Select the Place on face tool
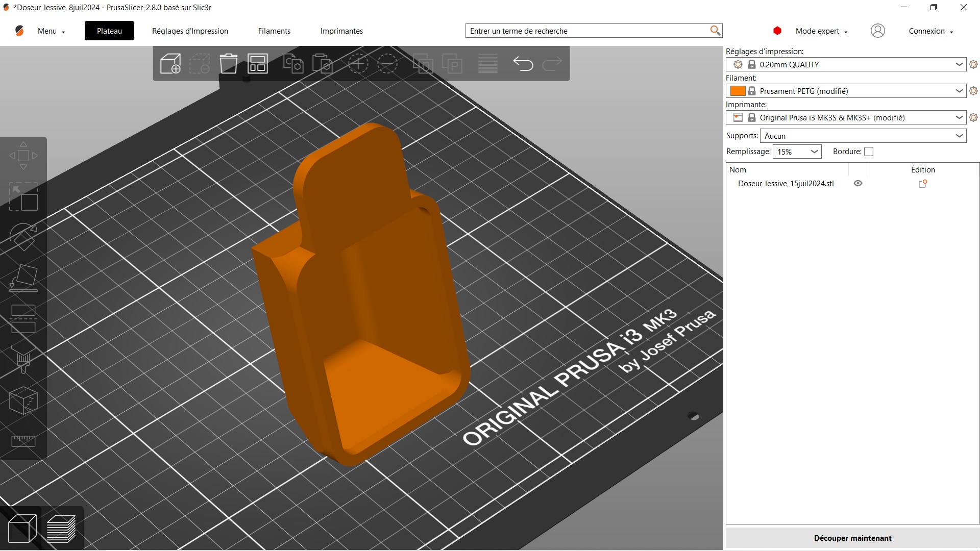 pos(23,278)
